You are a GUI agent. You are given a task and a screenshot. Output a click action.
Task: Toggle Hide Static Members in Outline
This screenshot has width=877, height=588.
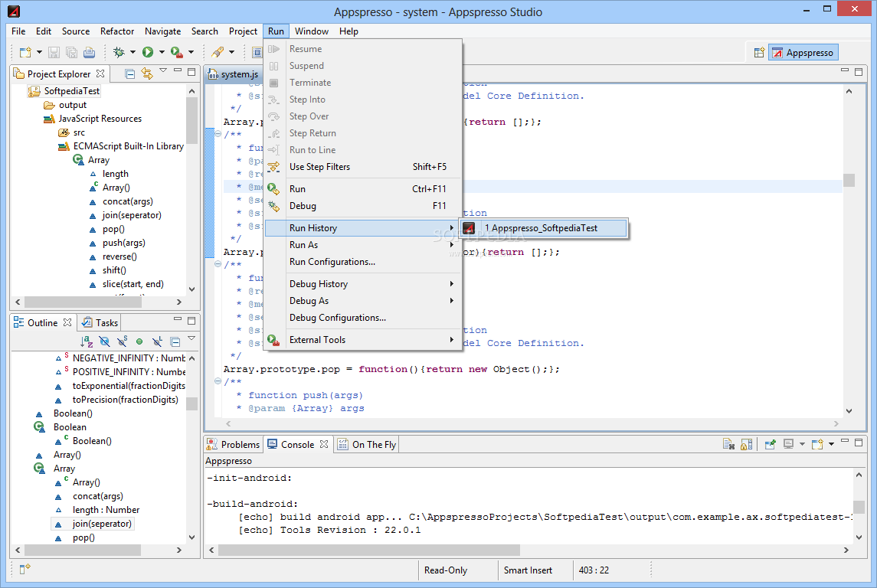point(122,341)
